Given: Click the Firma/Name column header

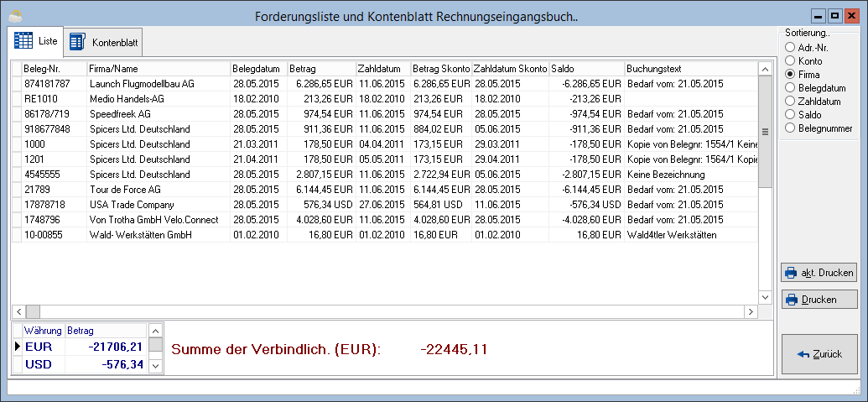Looking at the screenshot, I should pos(159,69).
